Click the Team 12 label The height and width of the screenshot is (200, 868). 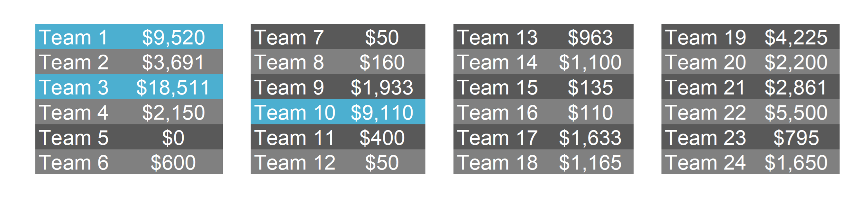295,163
